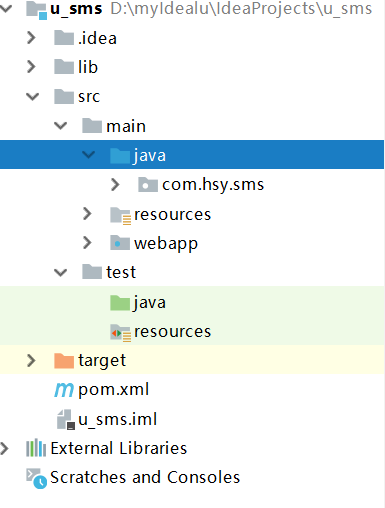Collapse the src folder
This screenshot has height=508, width=385.
pos(32,97)
